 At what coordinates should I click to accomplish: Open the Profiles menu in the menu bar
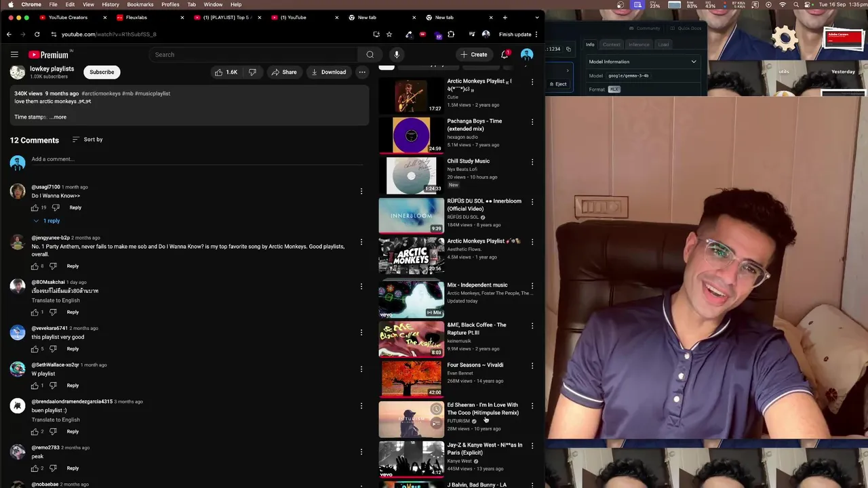tap(170, 5)
